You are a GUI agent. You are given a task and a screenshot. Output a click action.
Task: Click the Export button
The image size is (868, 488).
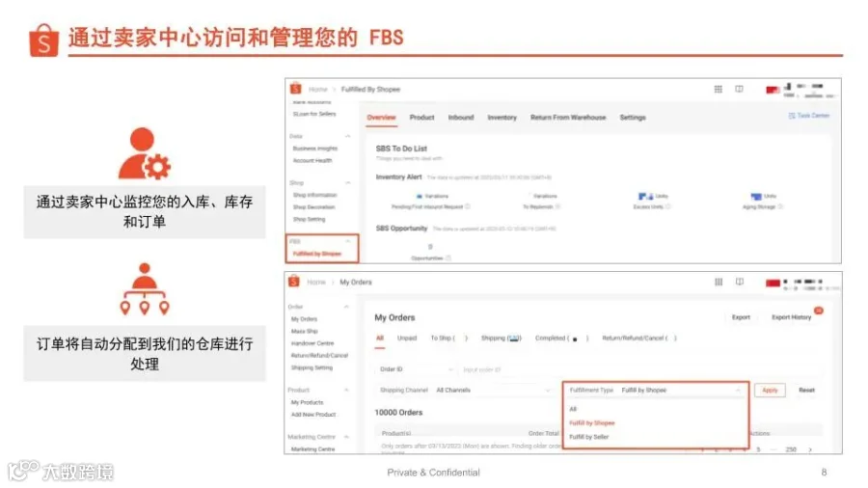click(741, 317)
